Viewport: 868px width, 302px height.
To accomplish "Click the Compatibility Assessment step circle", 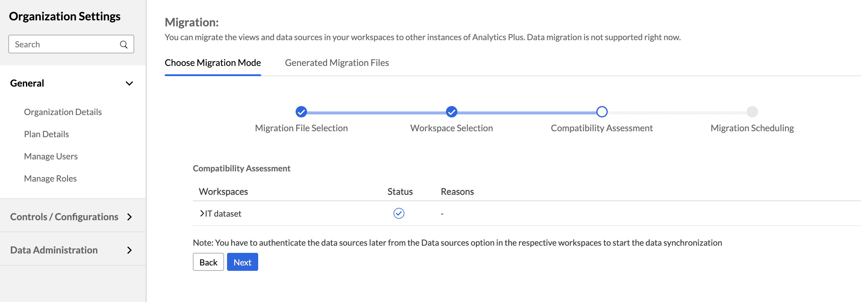I will pos(601,111).
